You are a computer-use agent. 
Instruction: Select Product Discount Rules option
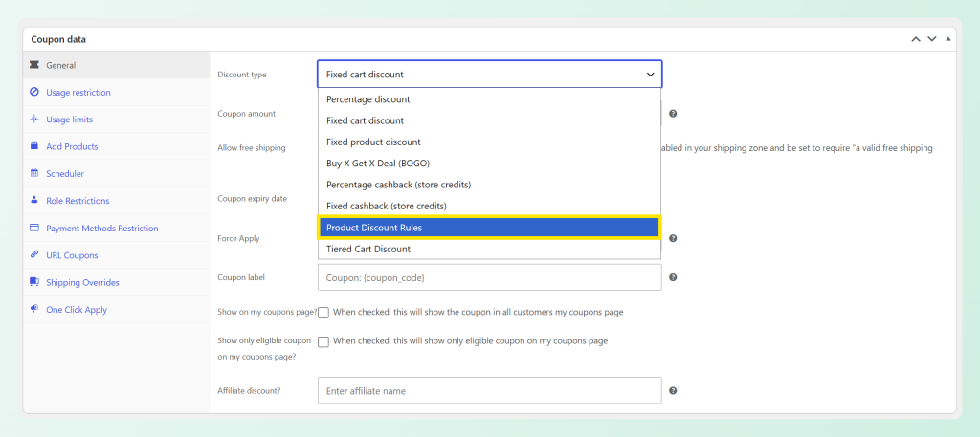click(489, 228)
